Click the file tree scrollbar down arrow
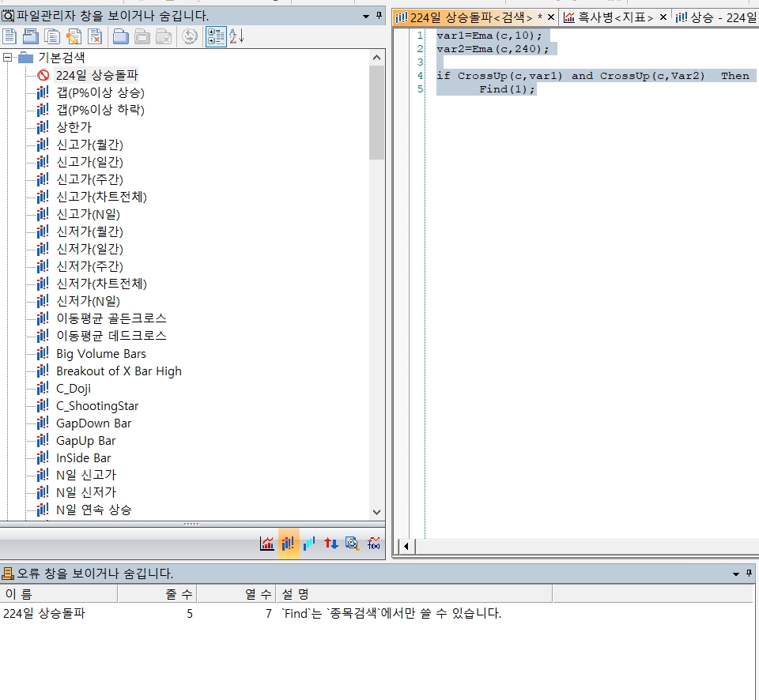 (x=376, y=512)
